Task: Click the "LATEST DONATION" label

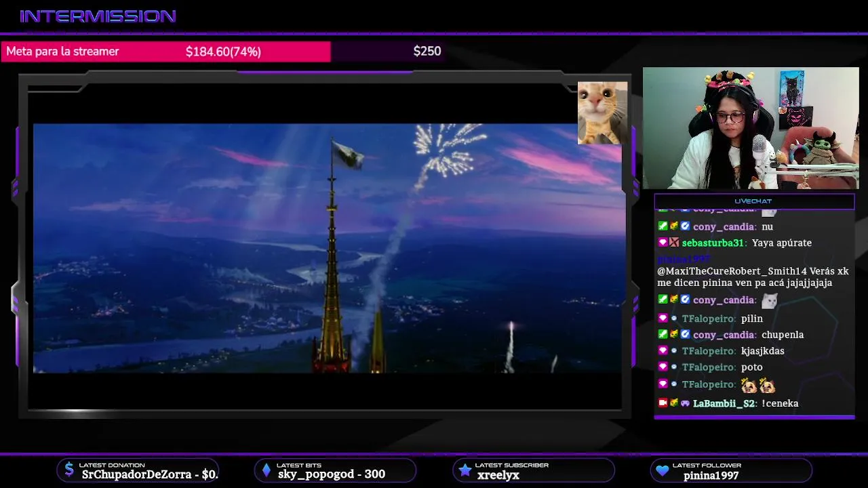Action: coord(112,465)
